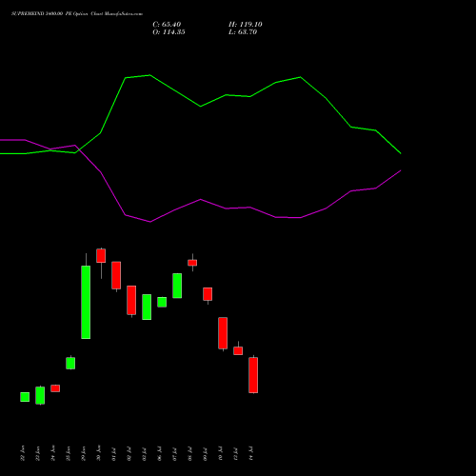Viewport: 476px width, 476px height.
Task: Click the red candlestick above 30 Jun
Action: point(101,256)
